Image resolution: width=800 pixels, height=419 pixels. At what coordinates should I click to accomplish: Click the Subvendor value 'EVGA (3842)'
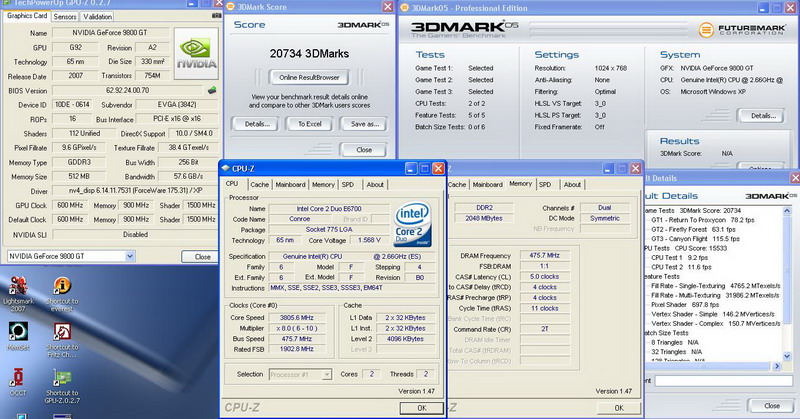point(177,105)
